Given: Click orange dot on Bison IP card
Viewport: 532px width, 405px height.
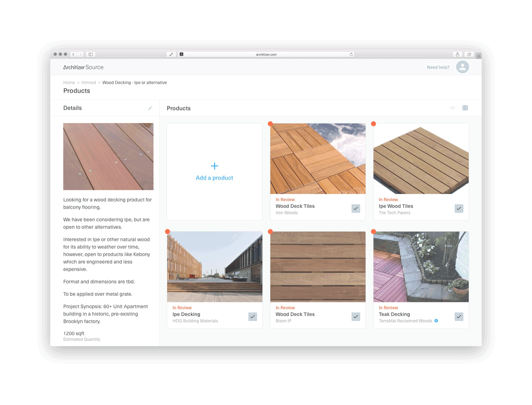Looking at the screenshot, I should (270, 232).
